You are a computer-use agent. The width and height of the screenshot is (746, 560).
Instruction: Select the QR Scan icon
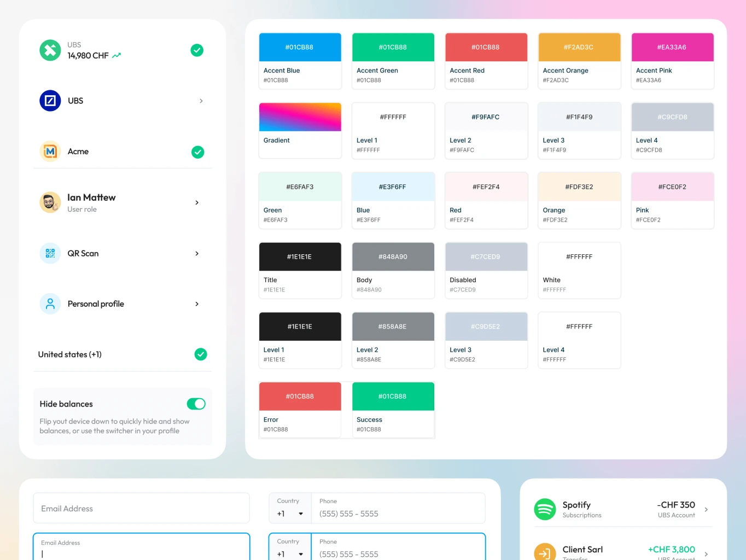tap(50, 253)
